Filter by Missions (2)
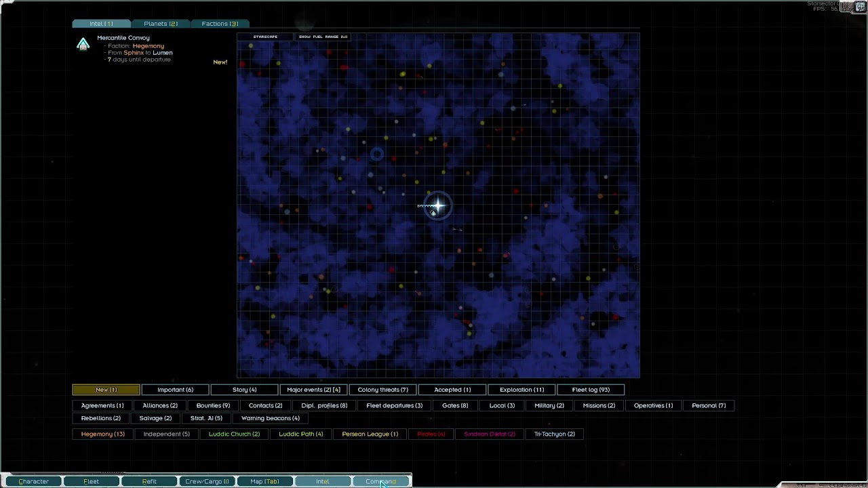 click(599, 405)
